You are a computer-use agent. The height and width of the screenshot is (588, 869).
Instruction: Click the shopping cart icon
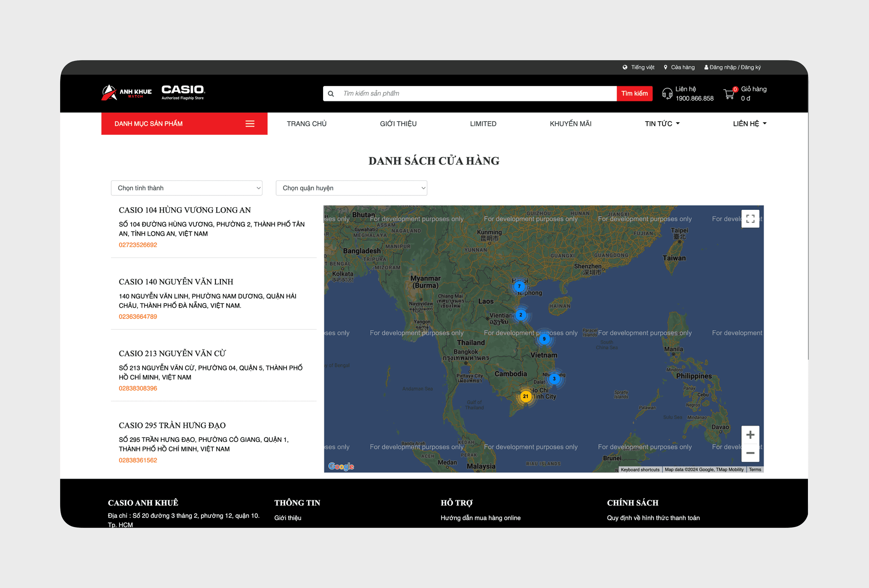729,94
